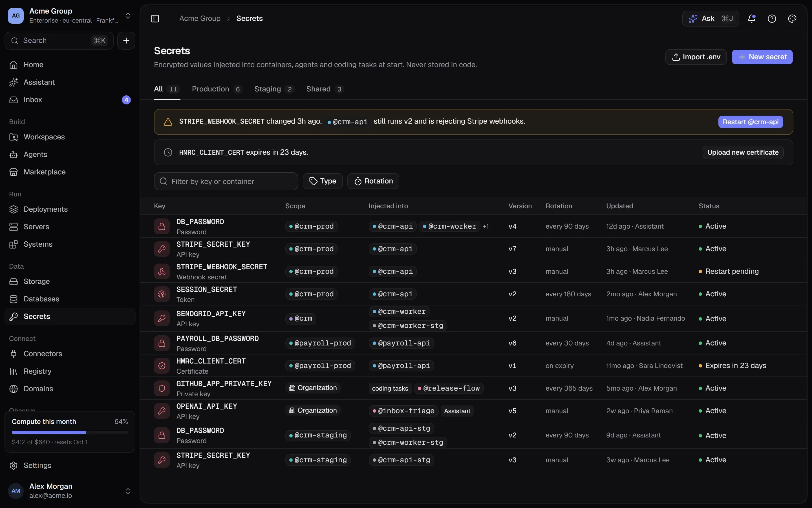Click the key icon for SENDGRID_API_KEY
This screenshot has height=508, width=812.
coord(162,318)
